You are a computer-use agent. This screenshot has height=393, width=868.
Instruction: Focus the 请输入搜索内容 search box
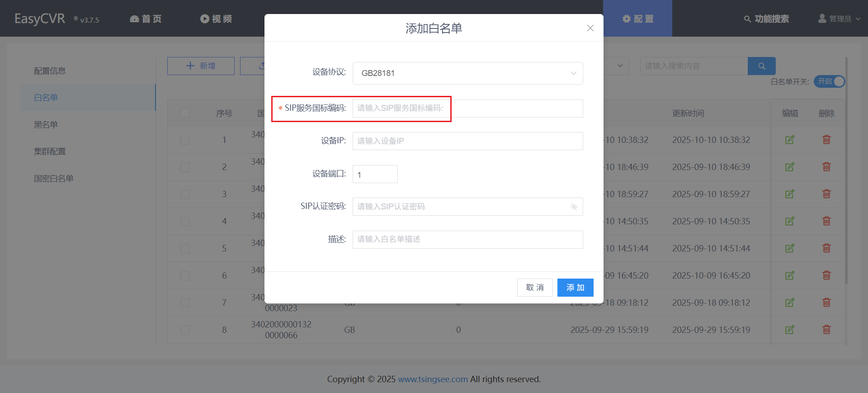click(x=694, y=66)
